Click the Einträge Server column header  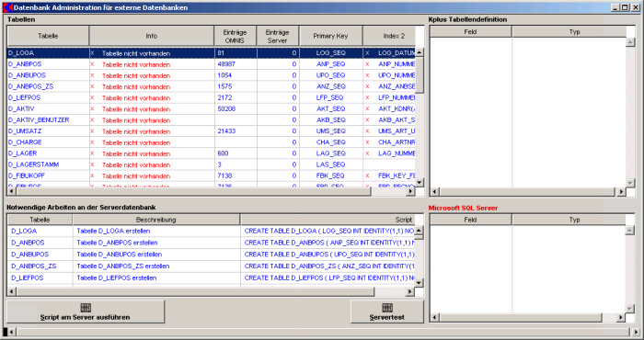277,36
